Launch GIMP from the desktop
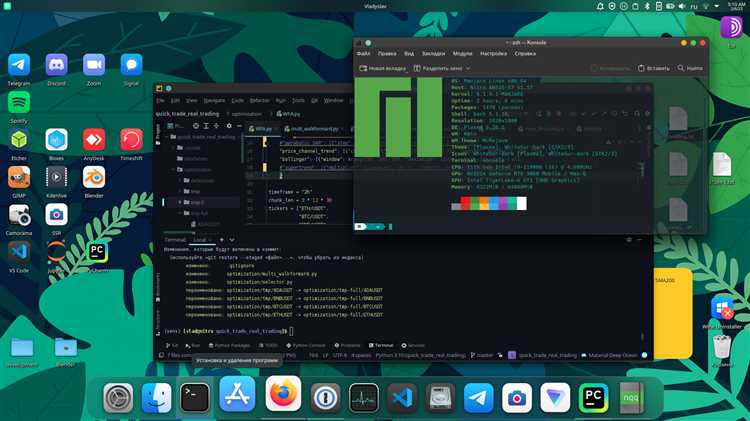The width and height of the screenshot is (750, 421). (x=19, y=177)
